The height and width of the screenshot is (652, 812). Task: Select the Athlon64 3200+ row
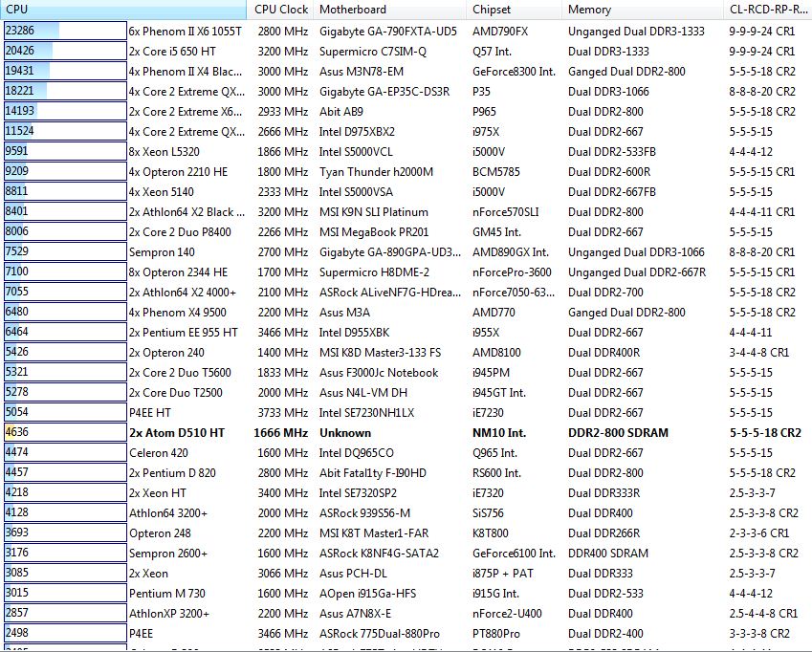tap(406, 512)
